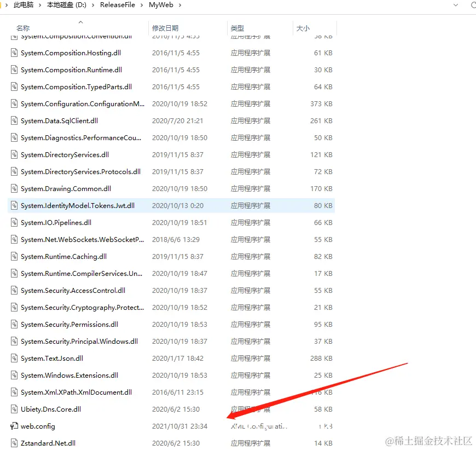Select file name web.config

[38, 426]
